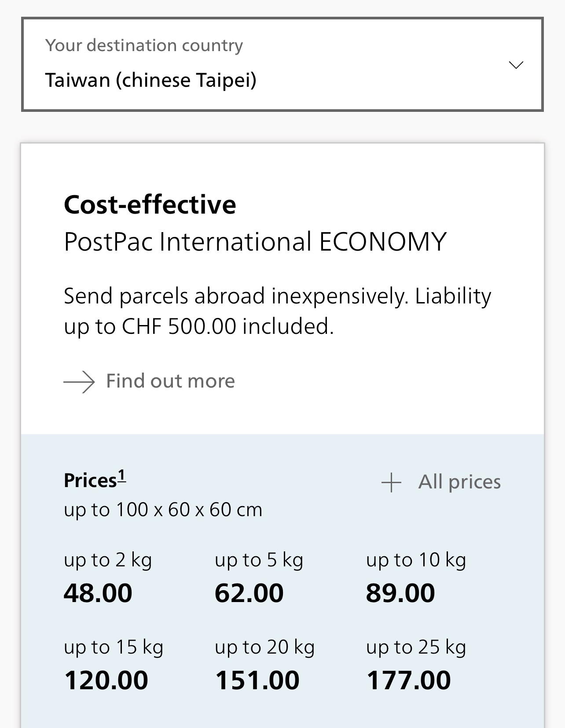Click the 89.00 price for 10 kg
Viewport: 565px width, 728px height.
click(x=400, y=593)
